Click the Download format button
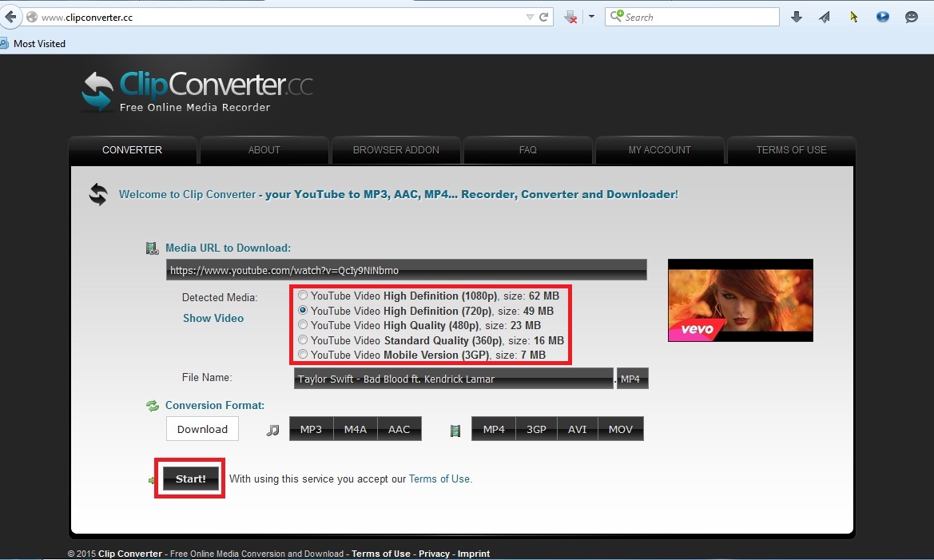This screenshot has width=934, height=560. [x=202, y=429]
